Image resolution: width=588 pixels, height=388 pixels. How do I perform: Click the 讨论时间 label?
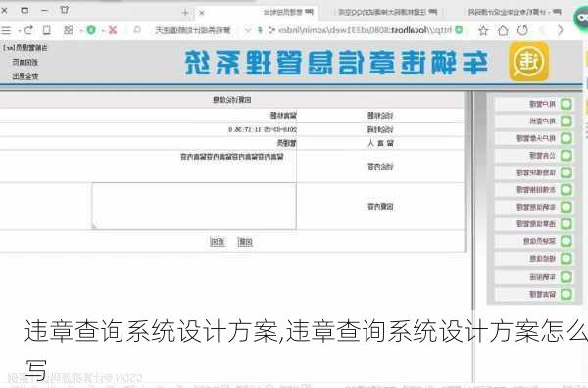point(380,129)
